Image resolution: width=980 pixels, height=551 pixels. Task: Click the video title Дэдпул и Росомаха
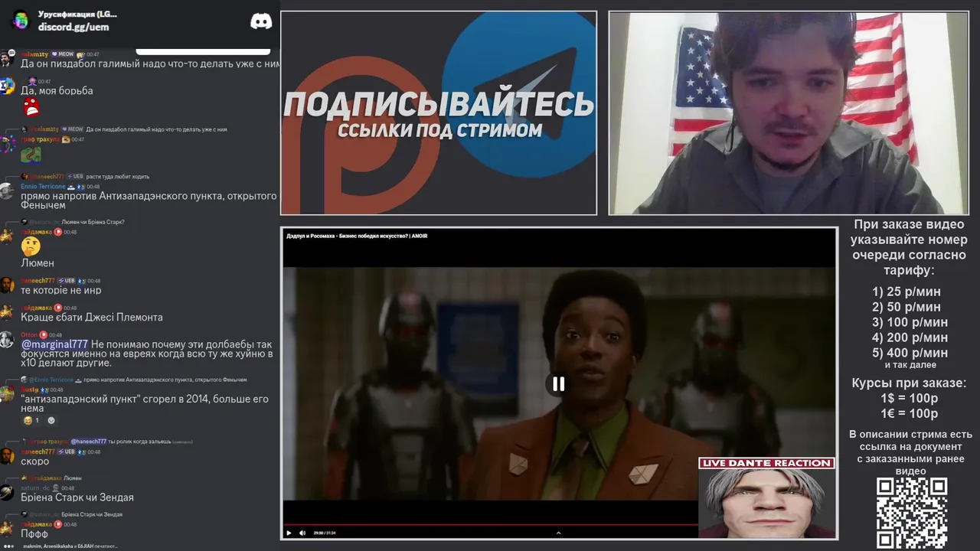pyautogui.click(x=357, y=236)
